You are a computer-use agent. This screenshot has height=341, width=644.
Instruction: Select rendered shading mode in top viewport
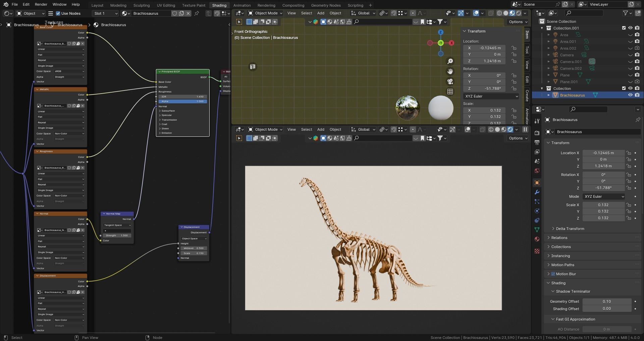519,13
